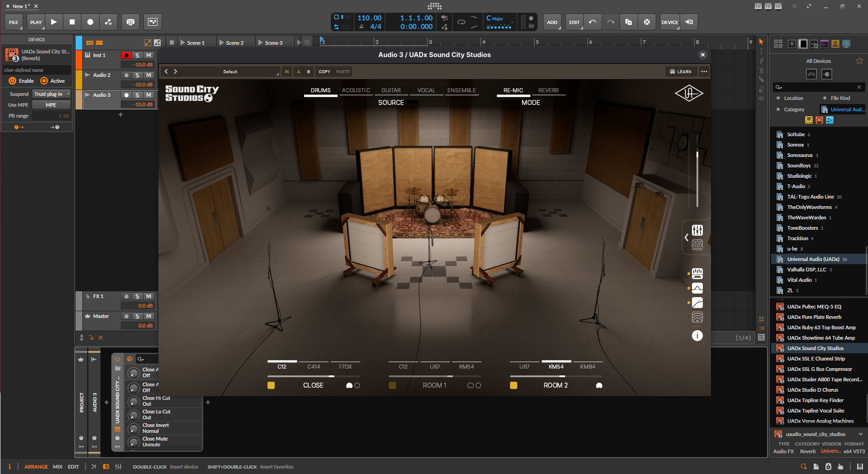Click the Undo arrow icon
This screenshot has width=868, height=474.
click(592, 22)
